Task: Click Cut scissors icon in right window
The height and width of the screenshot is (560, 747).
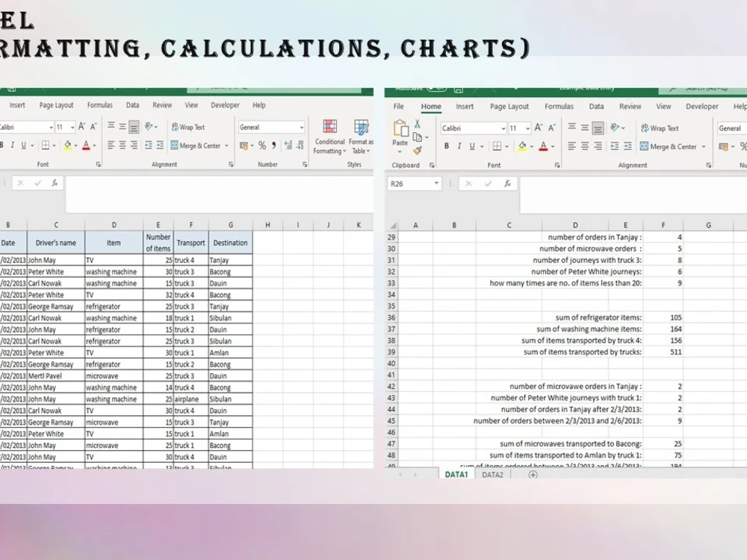Action: pos(418,124)
